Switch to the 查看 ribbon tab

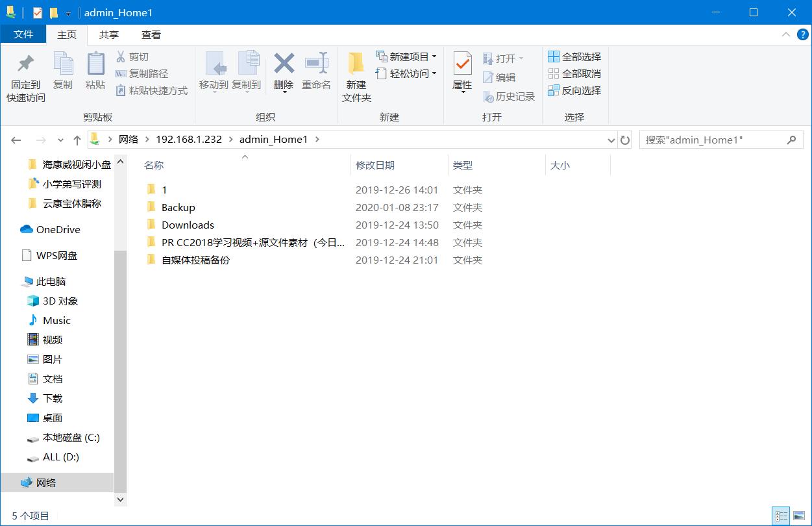(151, 34)
